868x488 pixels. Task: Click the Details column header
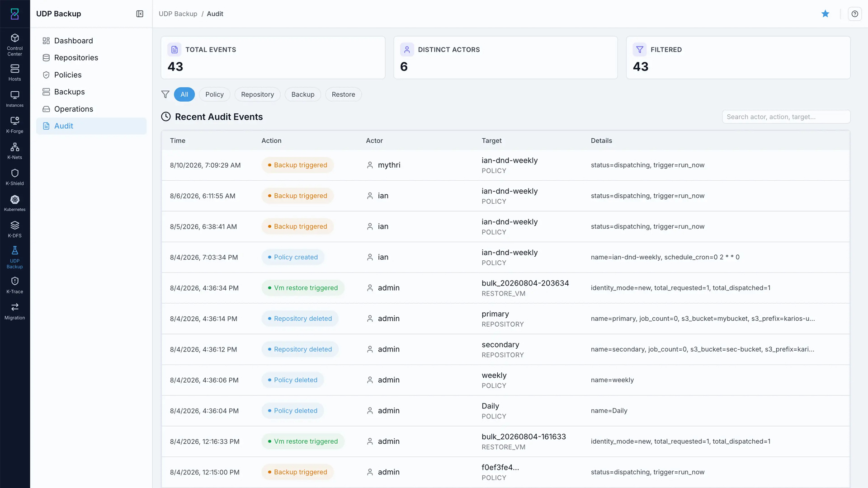tap(601, 141)
